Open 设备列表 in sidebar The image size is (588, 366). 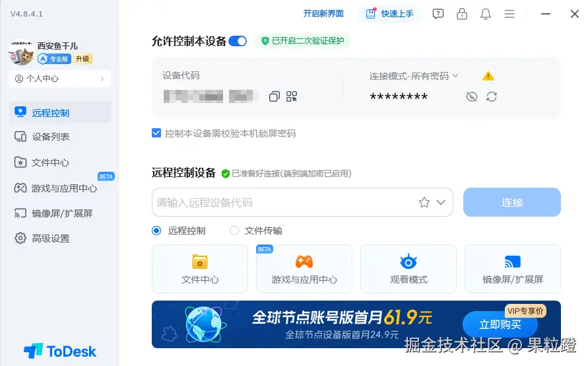click(60, 137)
